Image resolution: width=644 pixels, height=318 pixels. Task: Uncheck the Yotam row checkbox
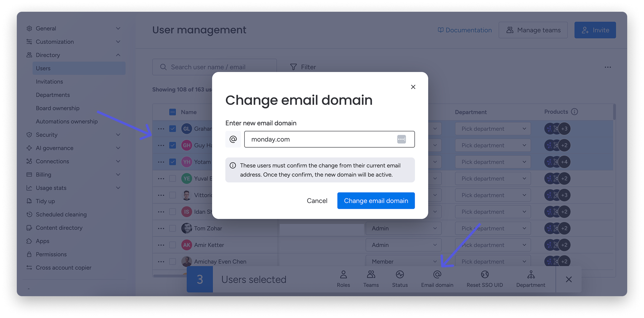[173, 162]
